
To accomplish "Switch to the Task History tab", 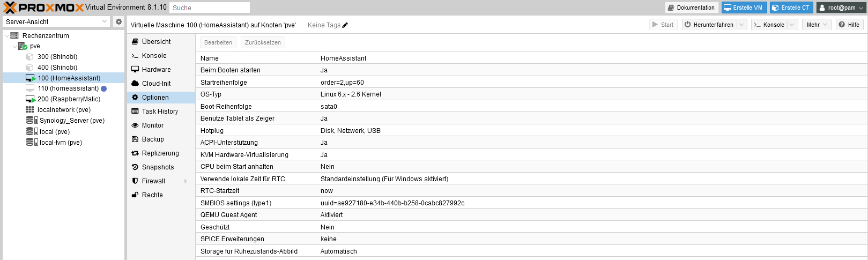I will [161, 112].
